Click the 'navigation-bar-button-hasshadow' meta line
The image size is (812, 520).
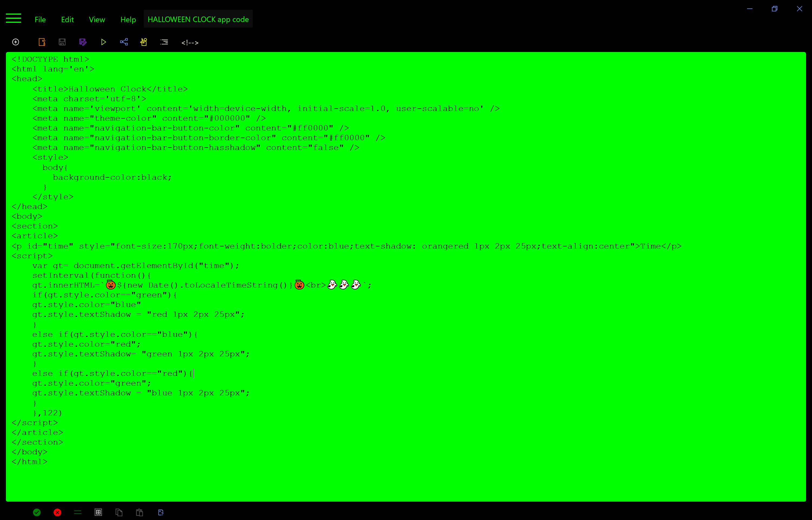click(x=196, y=148)
